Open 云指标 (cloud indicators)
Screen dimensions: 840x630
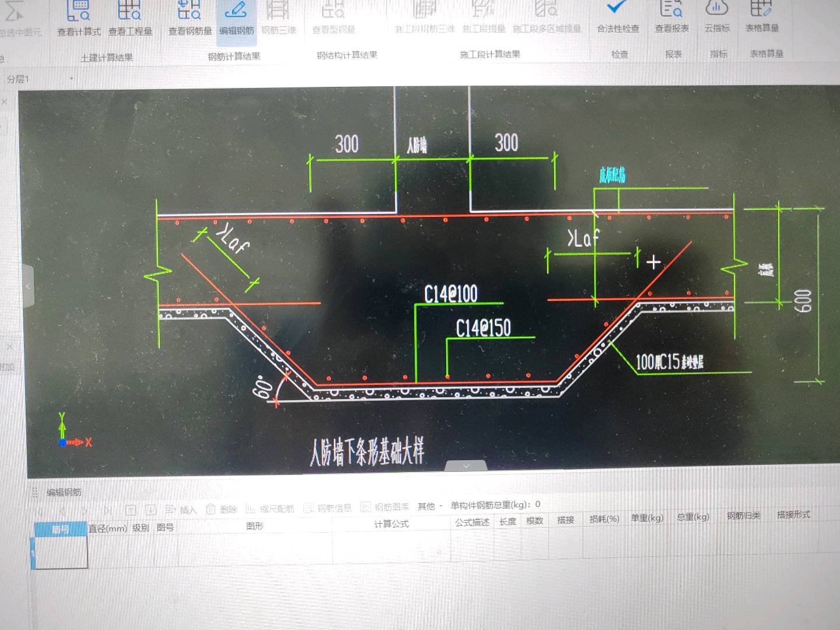point(717,17)
